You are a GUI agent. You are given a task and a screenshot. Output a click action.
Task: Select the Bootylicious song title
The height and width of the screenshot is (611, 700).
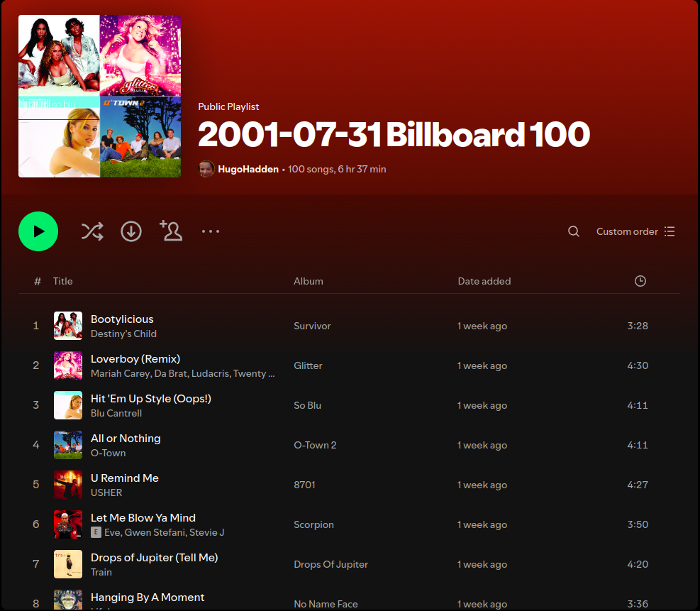tap(122, 319)
